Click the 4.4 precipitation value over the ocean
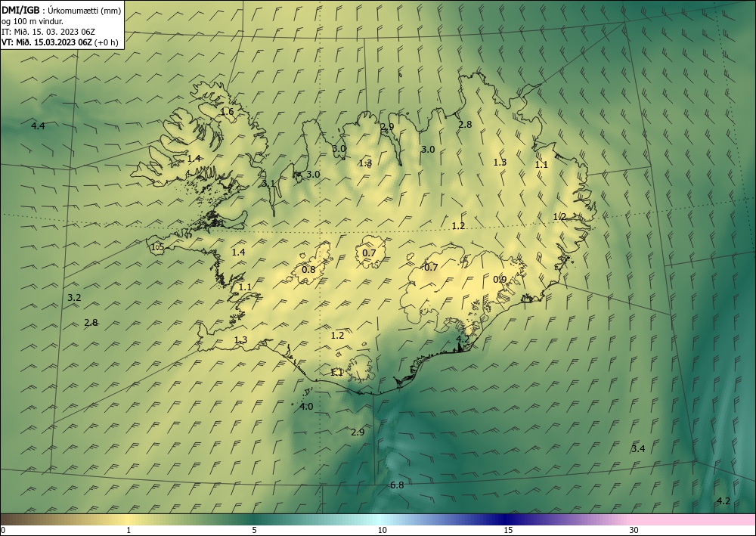The height and width of the screenshot is (536, 756). [38, 126]
